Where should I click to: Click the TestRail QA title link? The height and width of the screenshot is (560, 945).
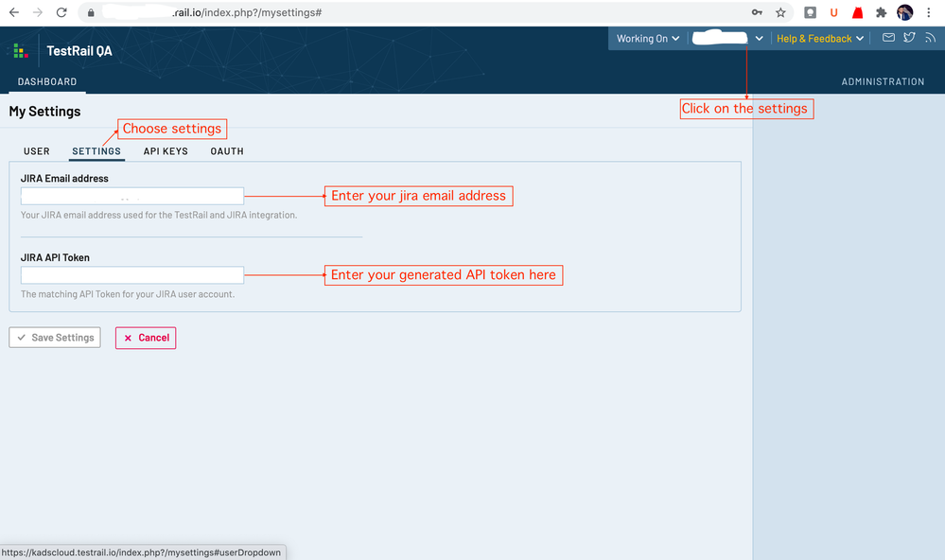tap(79, 51)
